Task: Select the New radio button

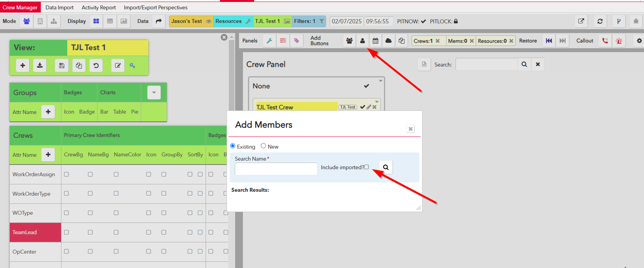Action: 264,146
